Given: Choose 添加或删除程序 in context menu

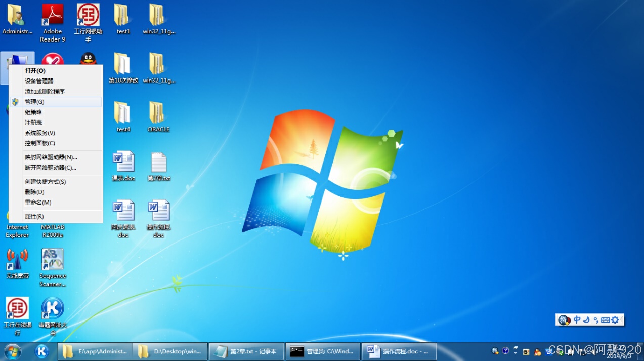Looking at the screenshot, I should [56, 92].
